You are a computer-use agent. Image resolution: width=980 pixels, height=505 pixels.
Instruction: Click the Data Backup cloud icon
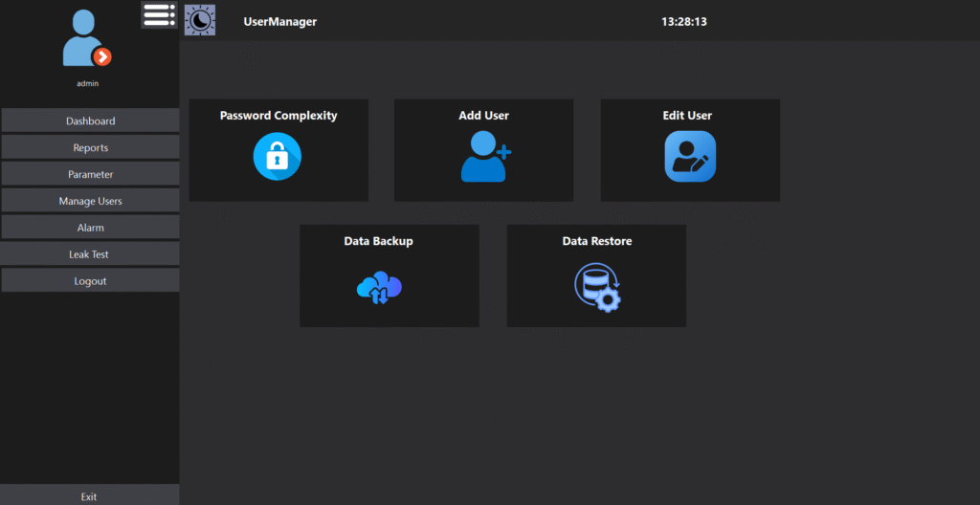[379, 287]
